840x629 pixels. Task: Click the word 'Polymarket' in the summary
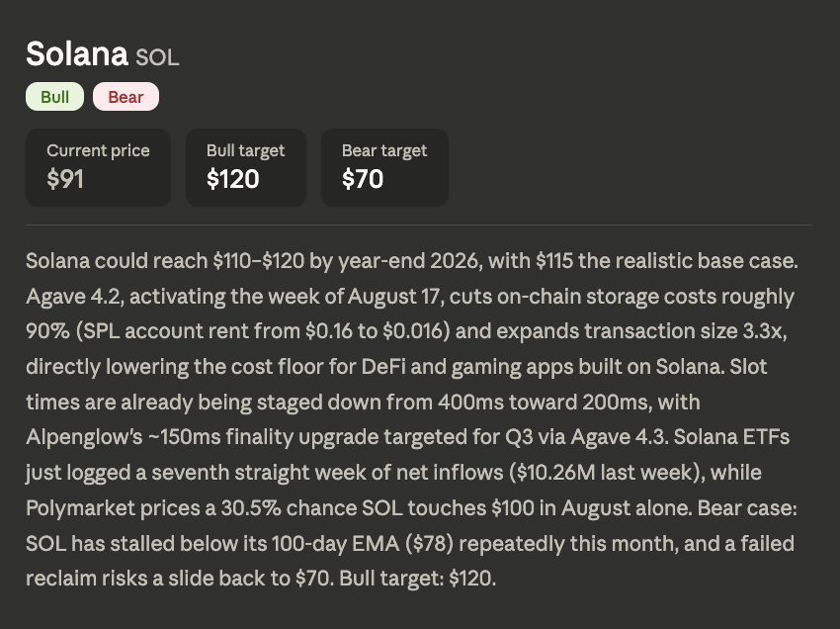pyautogui.click(x=80, y=507)
